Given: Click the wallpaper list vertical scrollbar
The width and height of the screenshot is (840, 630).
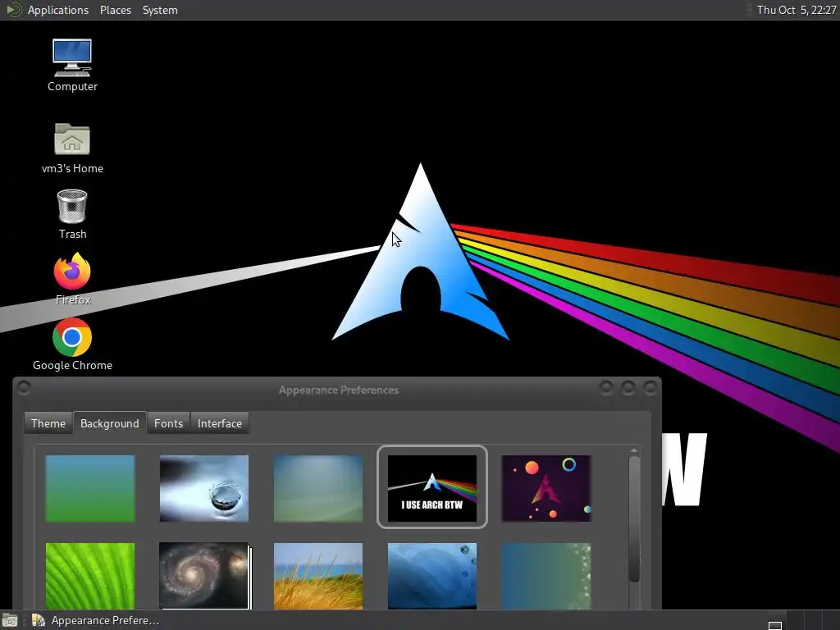Looking at the screenshot, I should [634, 518].
